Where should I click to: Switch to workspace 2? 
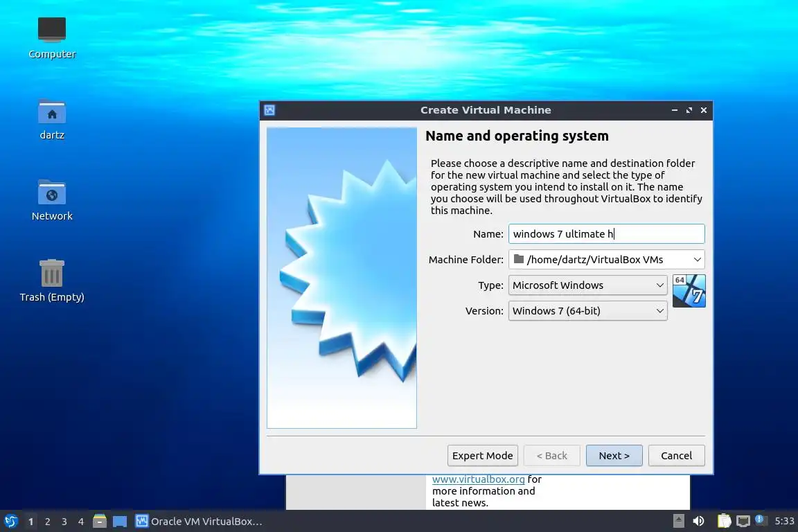point(48,522)
